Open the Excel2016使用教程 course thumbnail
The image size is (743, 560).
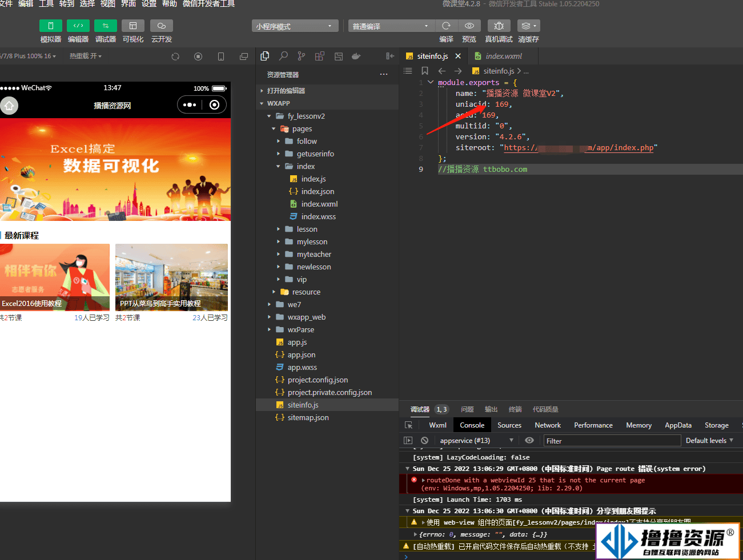[54, 277]
